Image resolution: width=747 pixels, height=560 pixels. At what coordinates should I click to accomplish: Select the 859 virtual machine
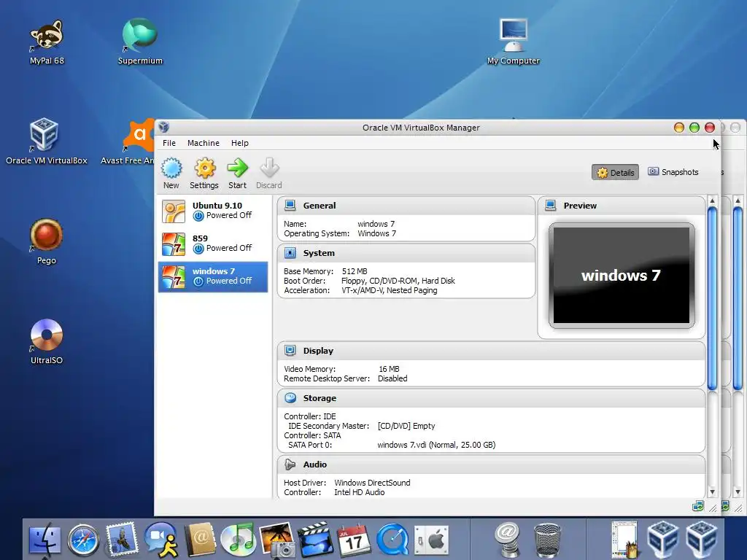click(x=213, y=244)
